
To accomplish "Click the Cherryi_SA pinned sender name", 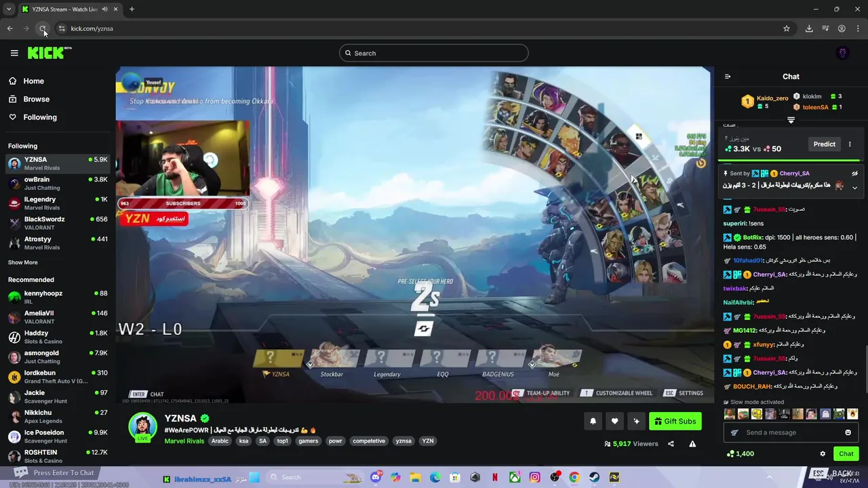I will [x=794, y=174].
